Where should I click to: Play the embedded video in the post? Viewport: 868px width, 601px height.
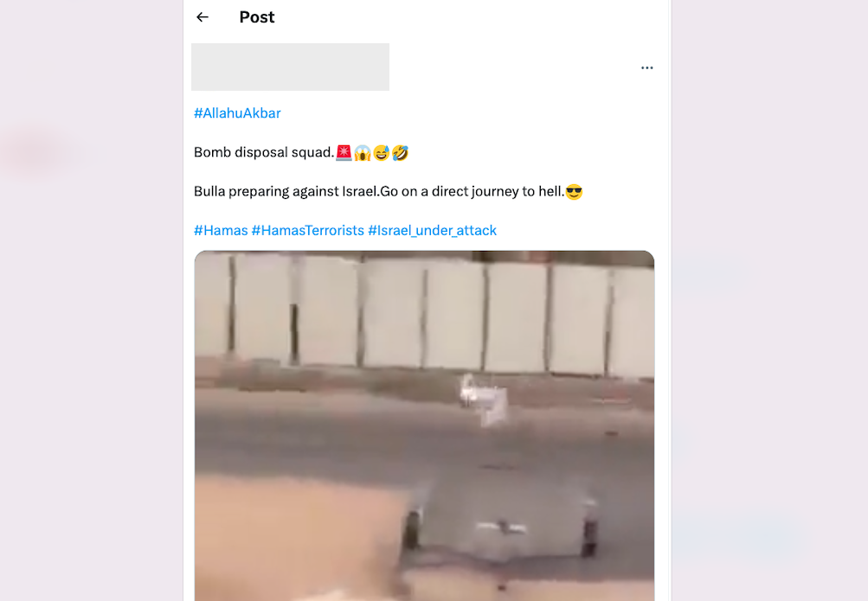pos(424,425)
